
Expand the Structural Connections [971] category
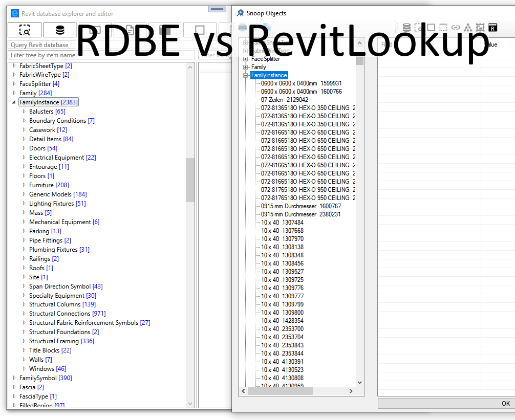[24, 314]
